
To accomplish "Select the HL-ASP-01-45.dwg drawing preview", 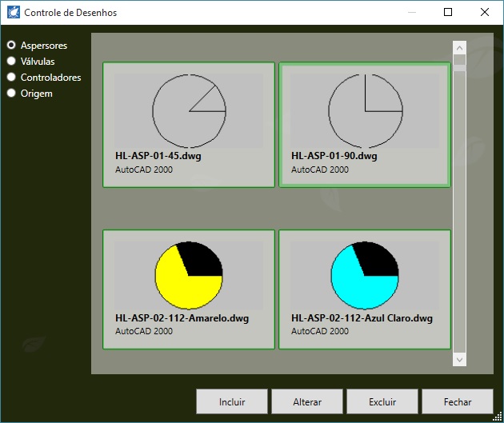I will (189, 110).
